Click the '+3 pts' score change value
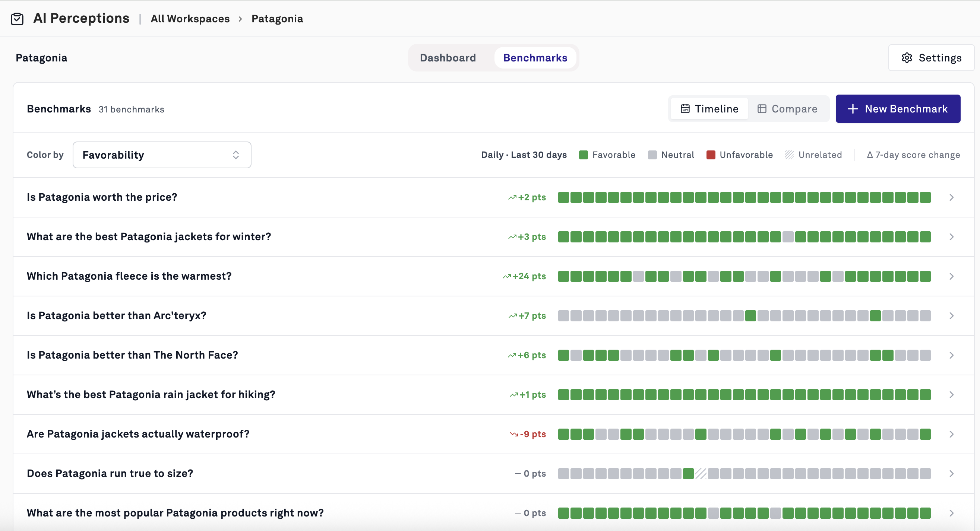Image resolution: width=980 pixels, height=531 pixels. coord(532,237)
